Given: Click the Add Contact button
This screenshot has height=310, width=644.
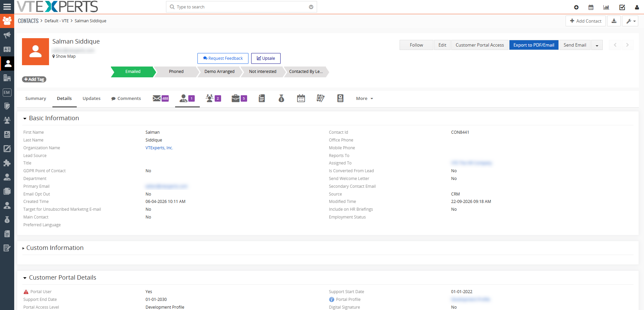Looking at the screenshot, I should point(586,21).
